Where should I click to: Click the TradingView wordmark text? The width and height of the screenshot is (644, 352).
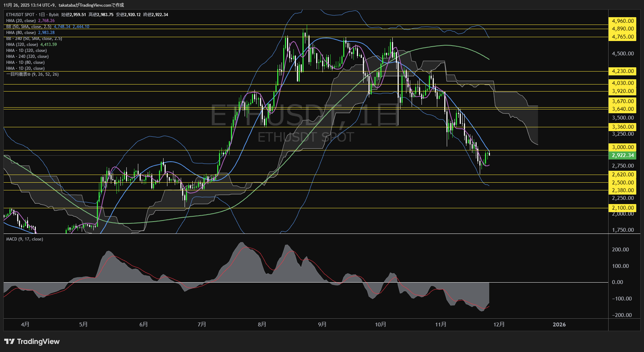(38, 341)
